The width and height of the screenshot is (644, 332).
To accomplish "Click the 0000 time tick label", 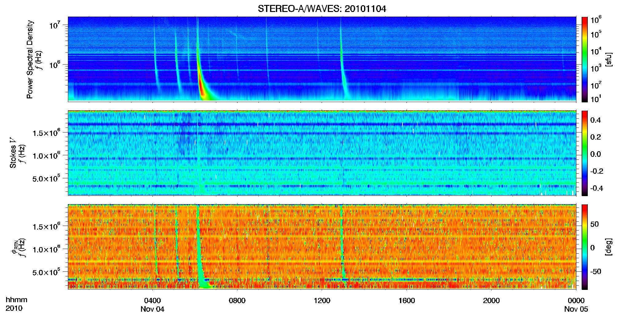I will click(576, 301).
